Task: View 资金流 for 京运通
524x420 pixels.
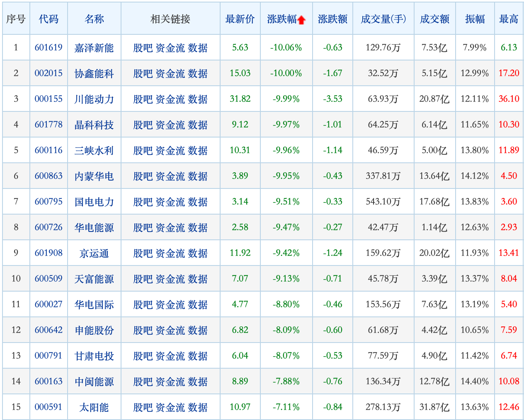Action: 170,253
